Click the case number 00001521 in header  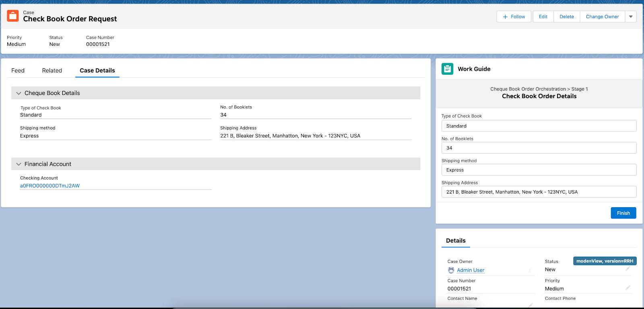coord(98,44)
